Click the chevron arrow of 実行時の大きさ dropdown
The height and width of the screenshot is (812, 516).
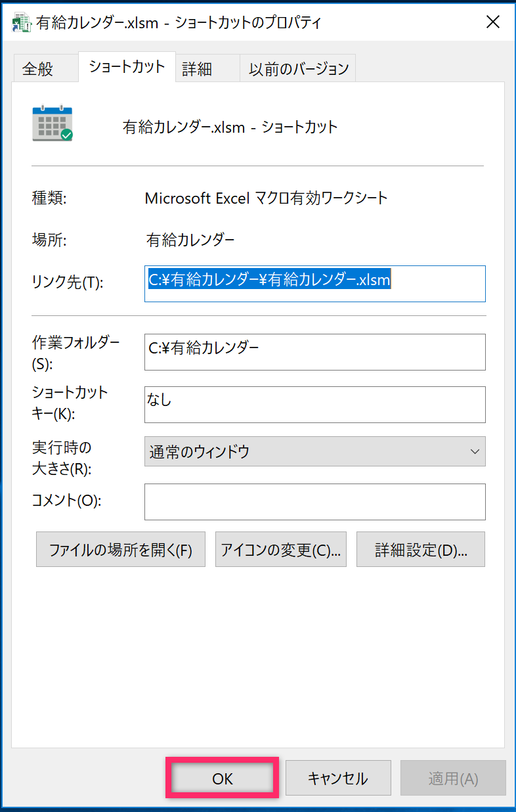click(x=475, y=451)
